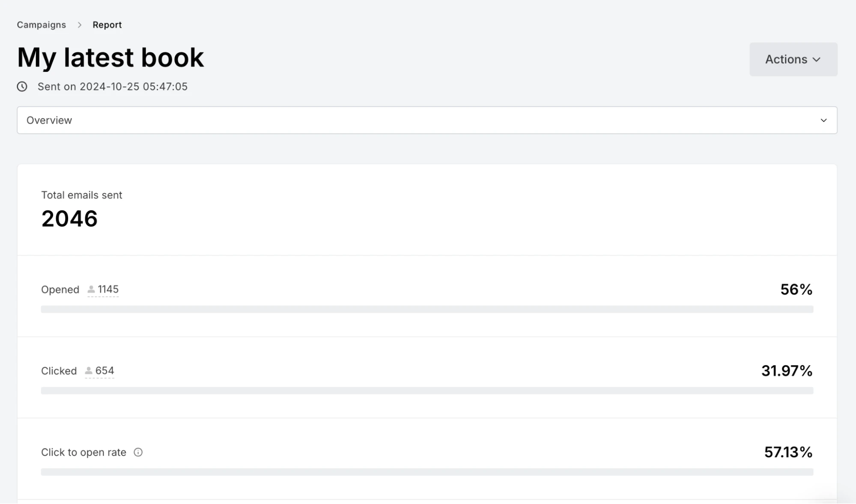
Task: Expand the Overview report section dropdown
Action: point(427,120)
